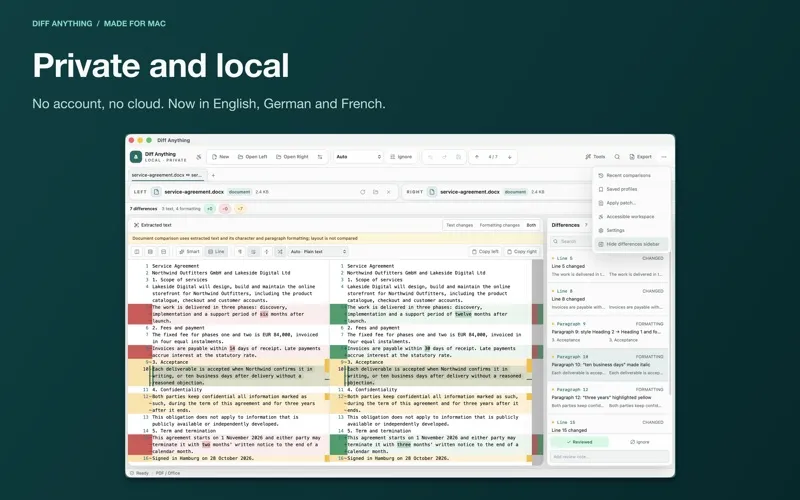Open the three-dots overflow menu icon

pyautogui.click(x=664, y=157)
